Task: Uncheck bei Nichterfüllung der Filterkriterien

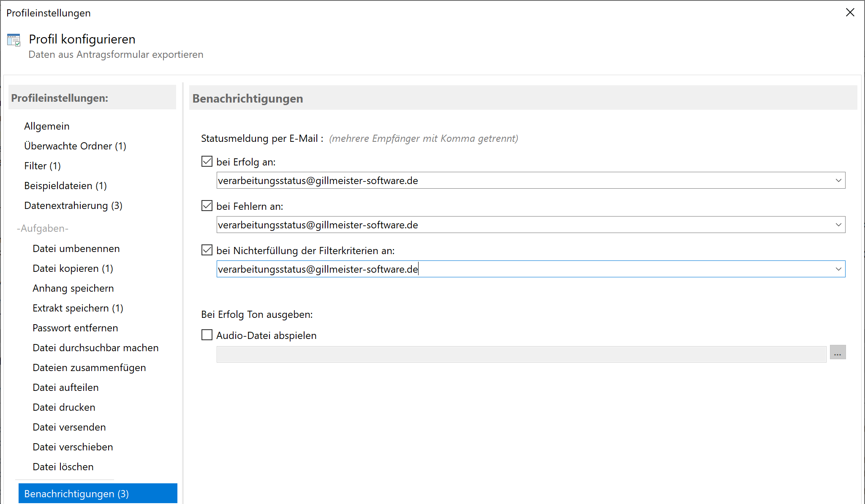Action: click(207, 251)
